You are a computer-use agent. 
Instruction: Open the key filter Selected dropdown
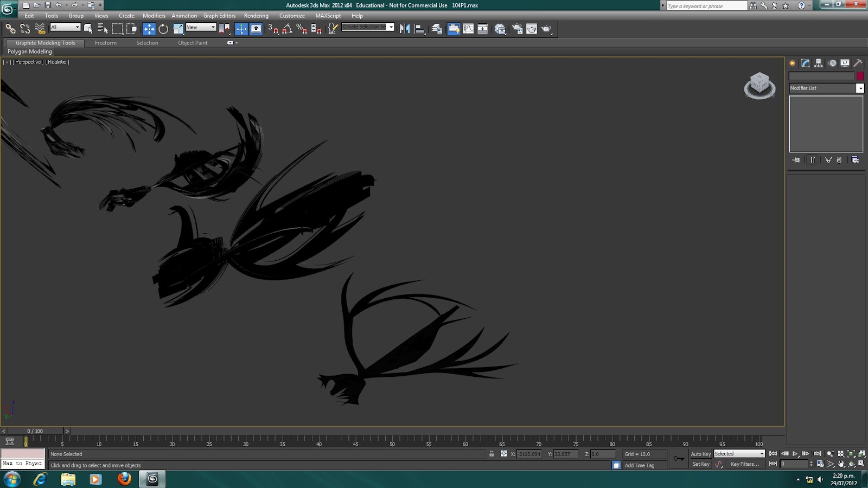tap(739, 454)
